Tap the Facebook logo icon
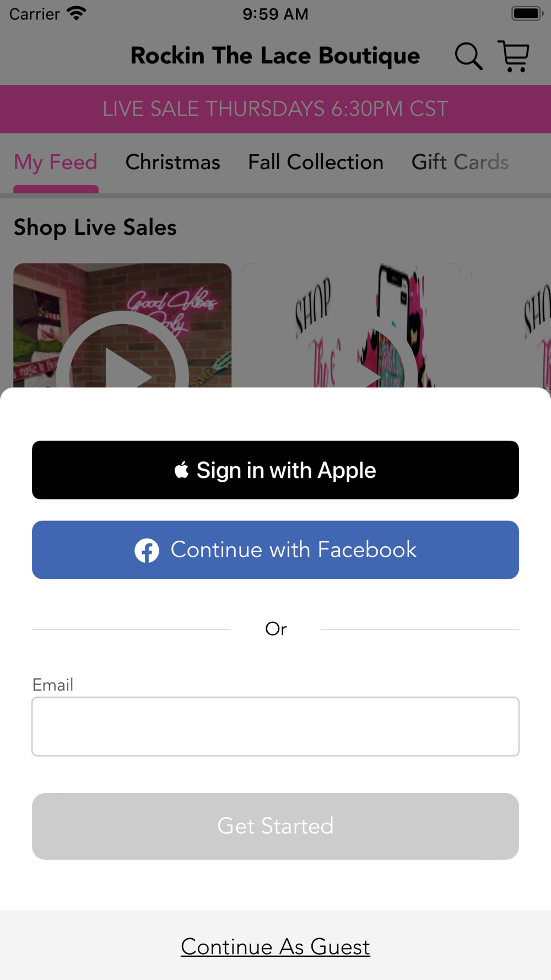This screenshot has width=551, height=980. [x=147, y=550]
